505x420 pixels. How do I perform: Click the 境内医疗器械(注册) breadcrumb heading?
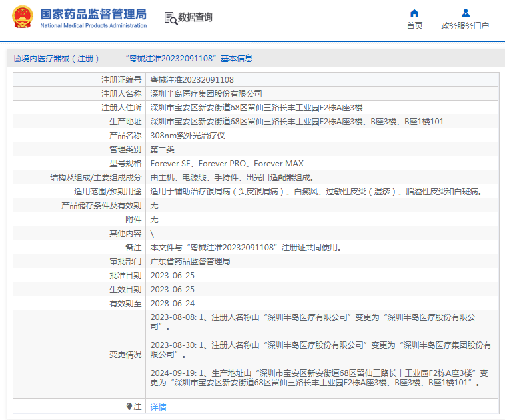pyautogui.click(x=60, y=59)
